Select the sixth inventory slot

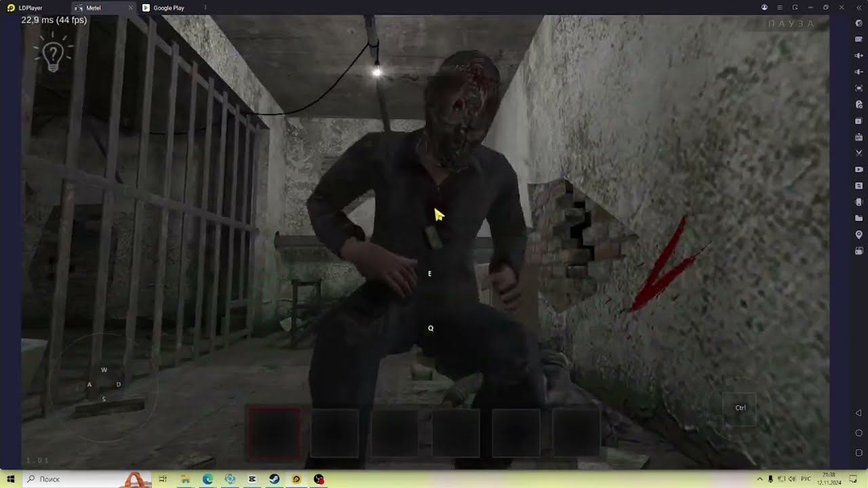click(x=576, y=432)
